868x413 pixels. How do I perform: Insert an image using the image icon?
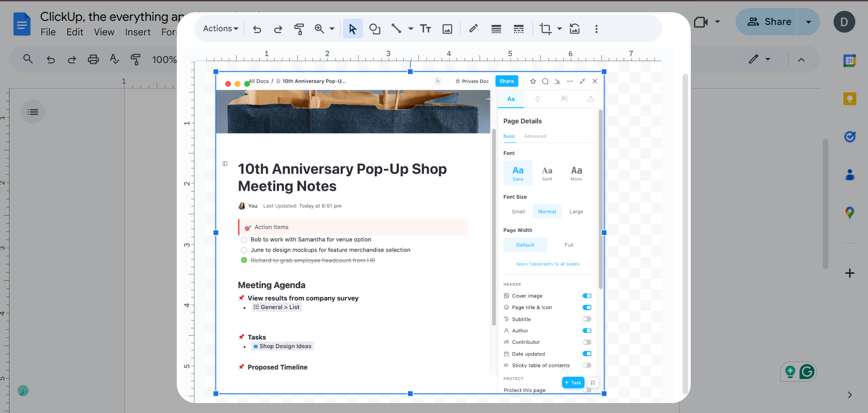click(447, 29)
